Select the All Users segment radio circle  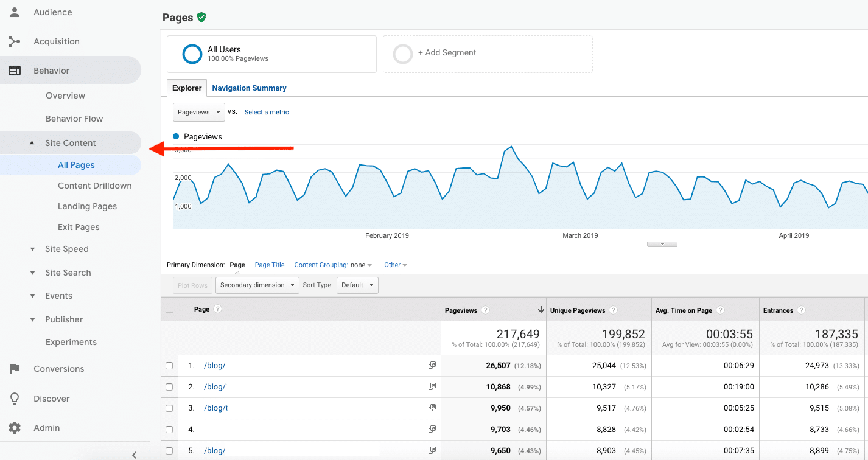click(192, 54)
